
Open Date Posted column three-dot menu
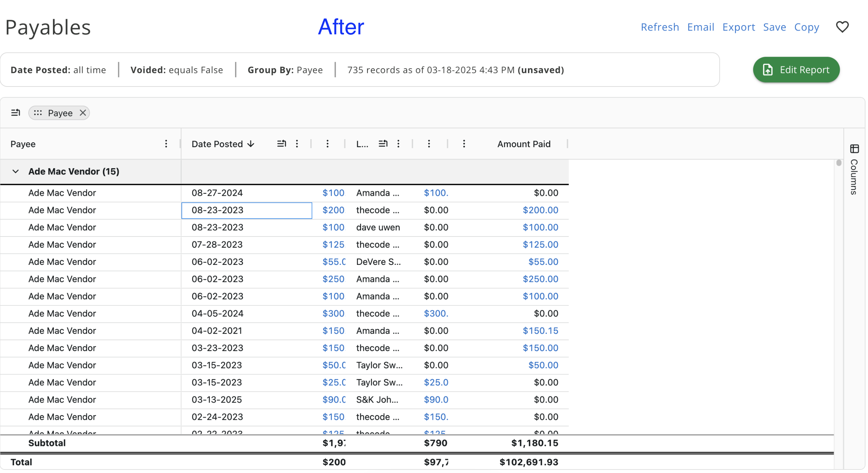coord(297,144)
